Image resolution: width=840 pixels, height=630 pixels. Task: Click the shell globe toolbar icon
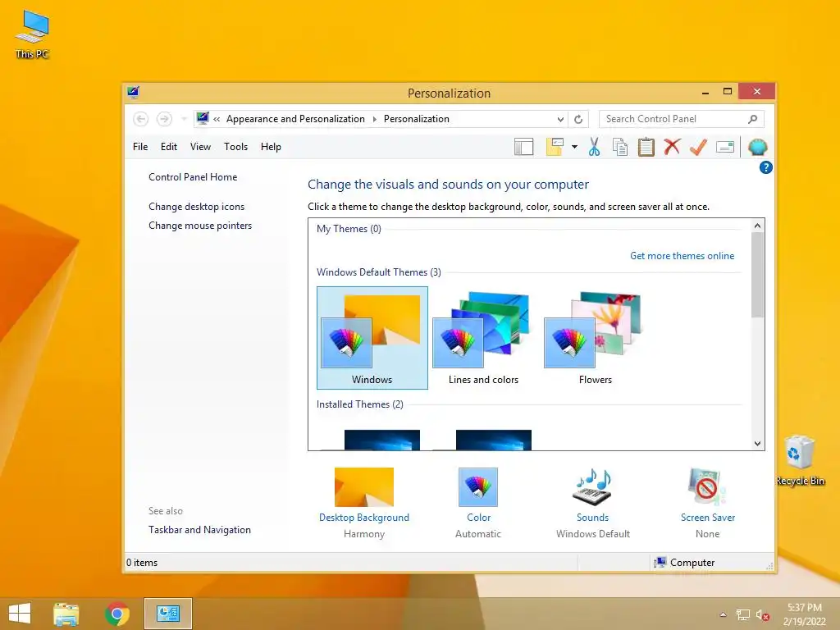(x=757, y=147)
